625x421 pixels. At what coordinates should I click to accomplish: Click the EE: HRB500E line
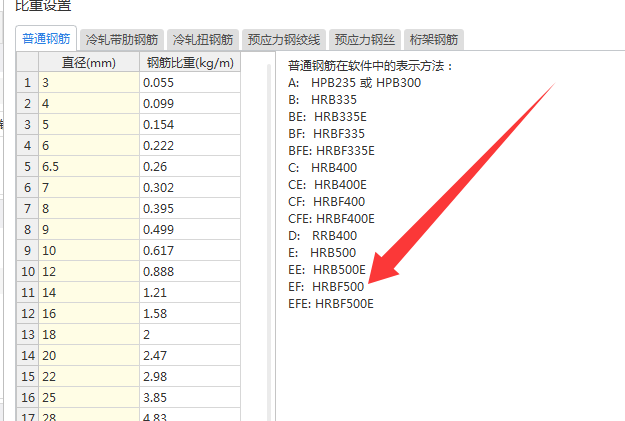(327, 270)
